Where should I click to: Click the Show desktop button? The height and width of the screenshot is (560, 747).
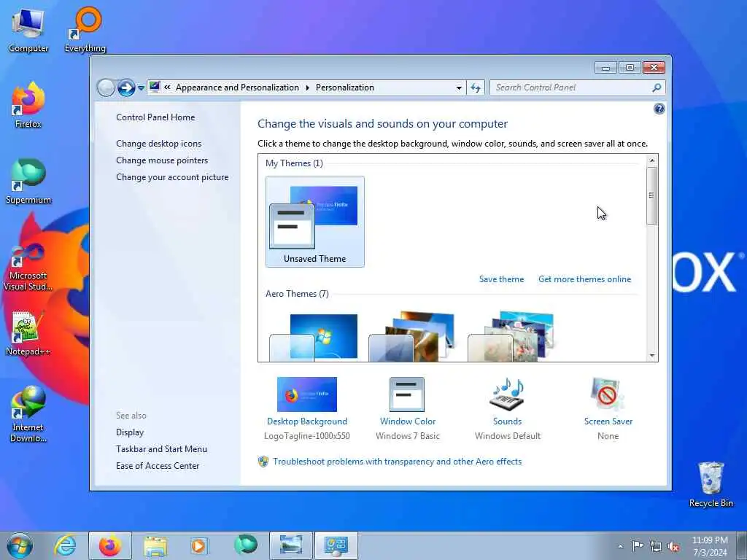pyautogui.click(x=742, y=545)
